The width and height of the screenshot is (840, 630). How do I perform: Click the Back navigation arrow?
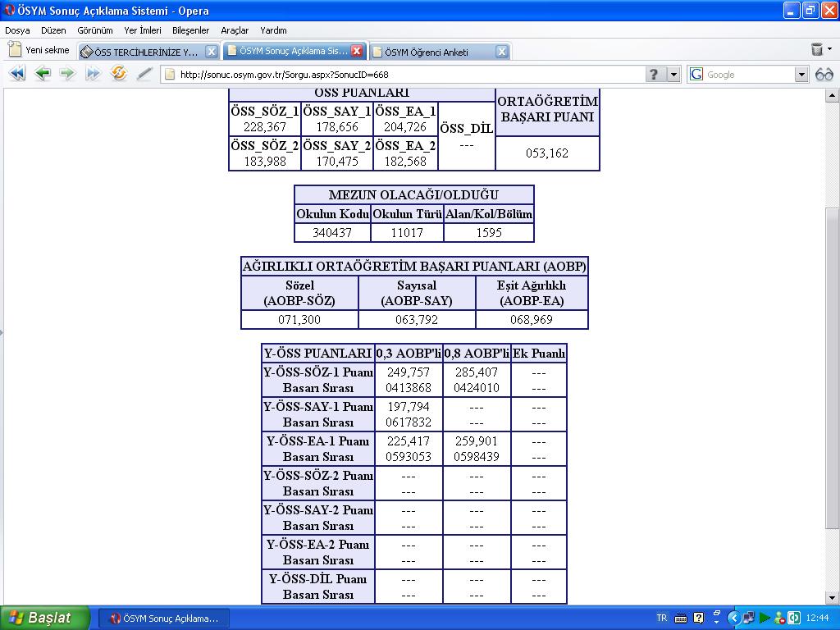pos(43,74)
